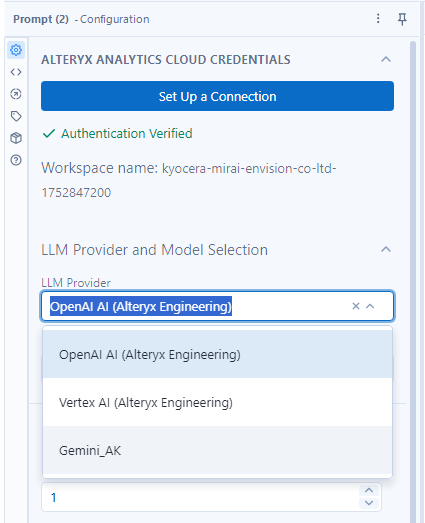Click the ALTERYX ANALYTICS CLOUD CREDENTIALS heading
This screenshot has height=523, width=425.
(166, 60)
